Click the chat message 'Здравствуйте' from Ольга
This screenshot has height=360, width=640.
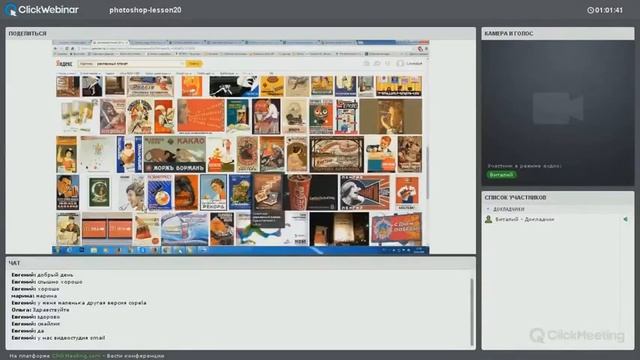click(51, 310)
